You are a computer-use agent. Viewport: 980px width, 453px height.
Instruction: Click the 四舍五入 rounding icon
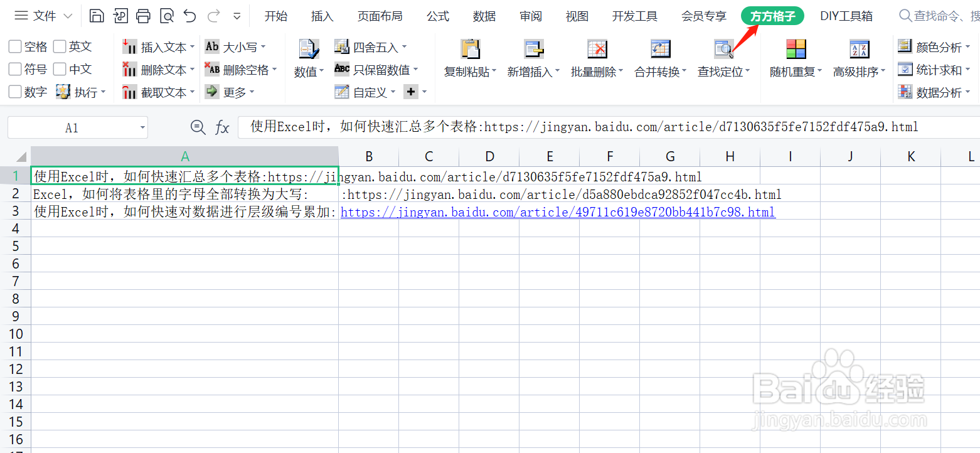341,46
